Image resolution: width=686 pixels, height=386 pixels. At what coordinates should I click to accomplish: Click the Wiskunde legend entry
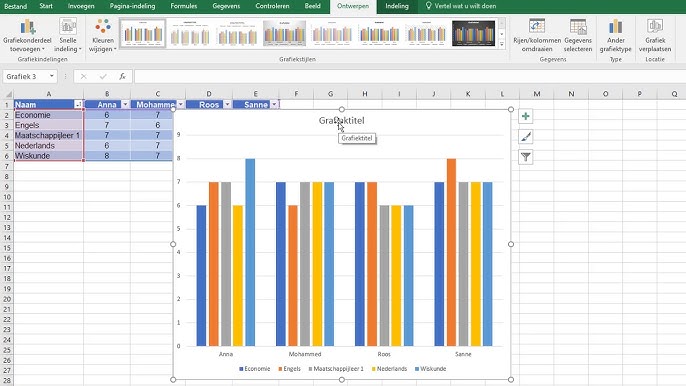(x=430, y=369)
